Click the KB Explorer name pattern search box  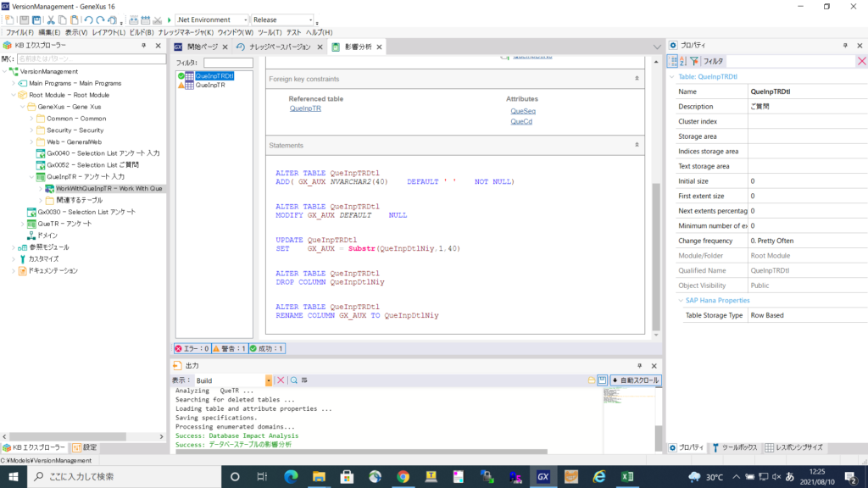coord(91,58)
